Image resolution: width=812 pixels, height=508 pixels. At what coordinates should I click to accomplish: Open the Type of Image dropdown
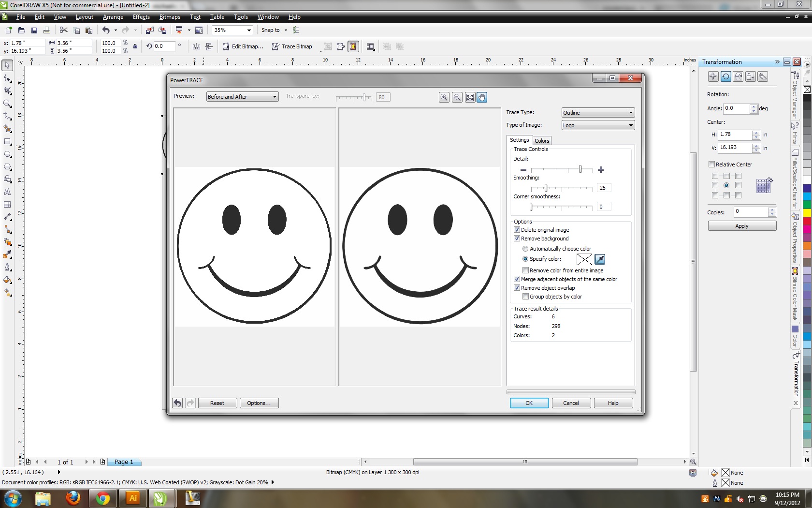598,125
